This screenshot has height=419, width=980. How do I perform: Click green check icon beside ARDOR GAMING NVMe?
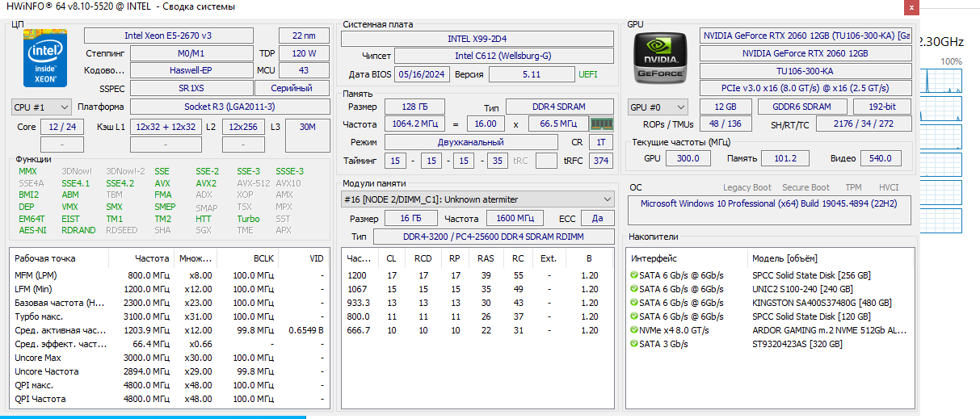(634, 330)
